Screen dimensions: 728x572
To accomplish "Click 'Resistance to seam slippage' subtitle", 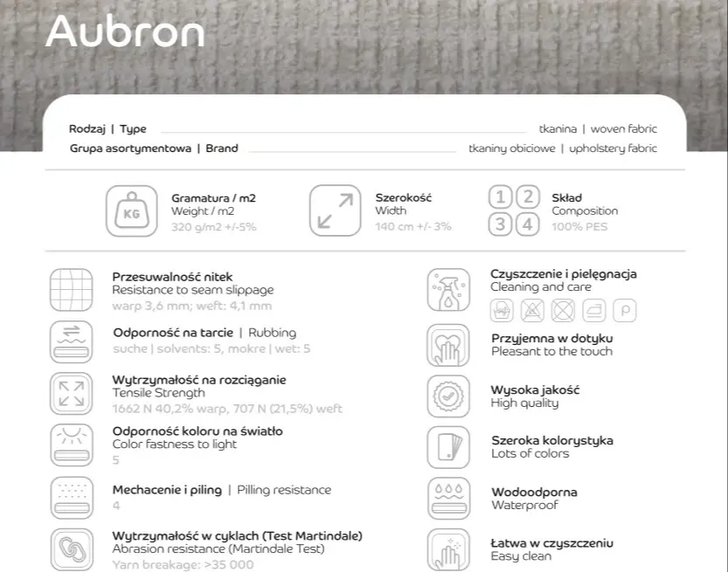I will point(193,290).
